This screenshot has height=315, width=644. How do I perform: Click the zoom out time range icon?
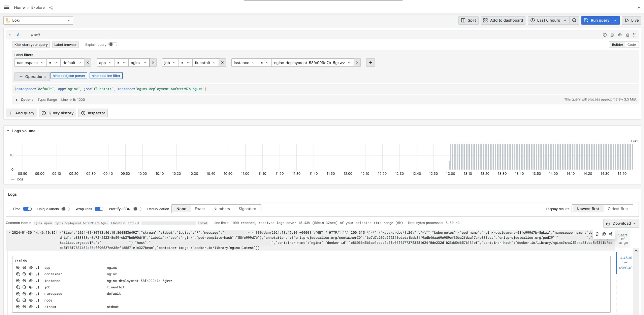[574, 20]
